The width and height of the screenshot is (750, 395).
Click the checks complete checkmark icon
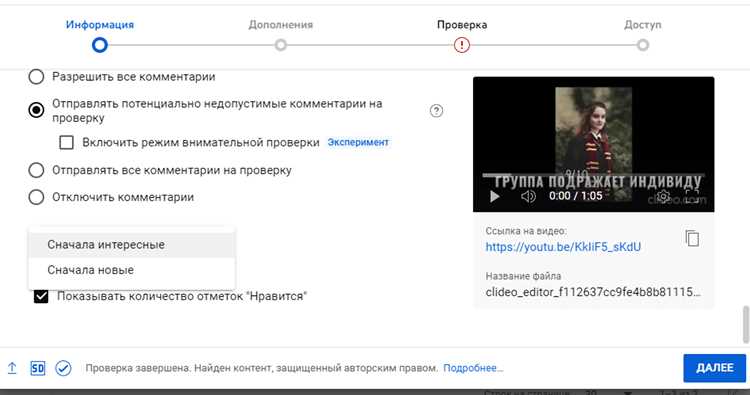pos(63,368)
